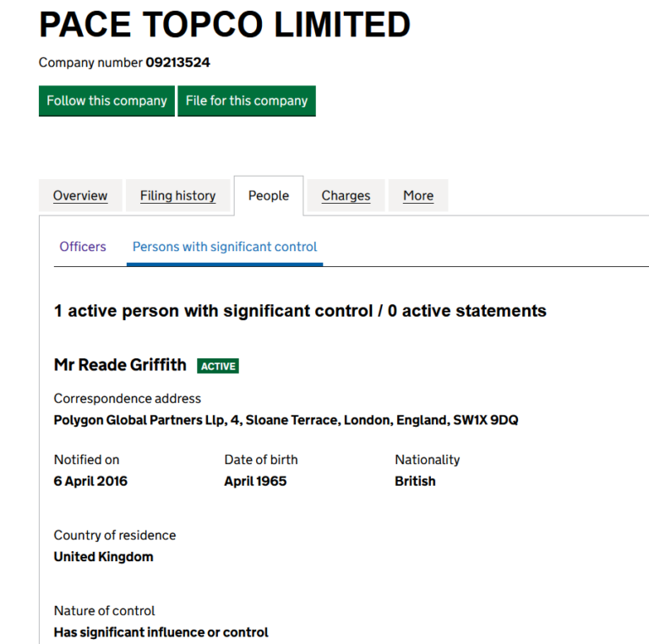Screen dimensions: 649x644
Task: Select Persons with significant control sub-tab
Action: click(x=225, y=247)
